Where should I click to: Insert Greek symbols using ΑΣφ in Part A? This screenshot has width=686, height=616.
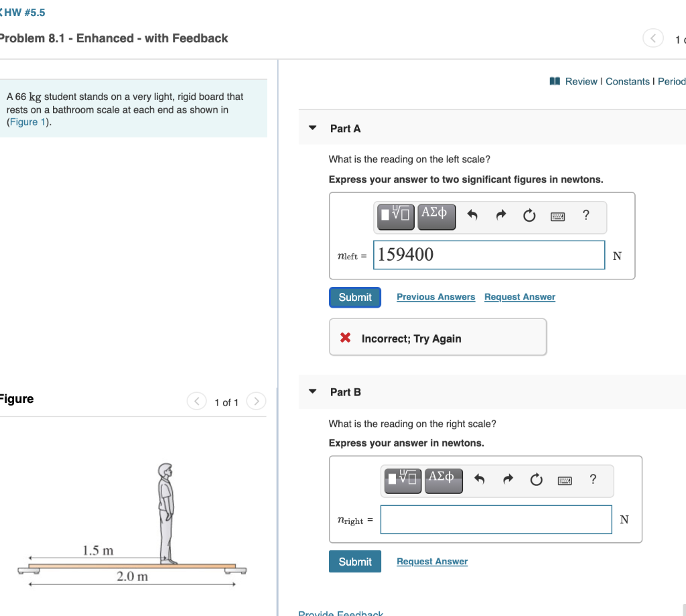coord(436,217)
